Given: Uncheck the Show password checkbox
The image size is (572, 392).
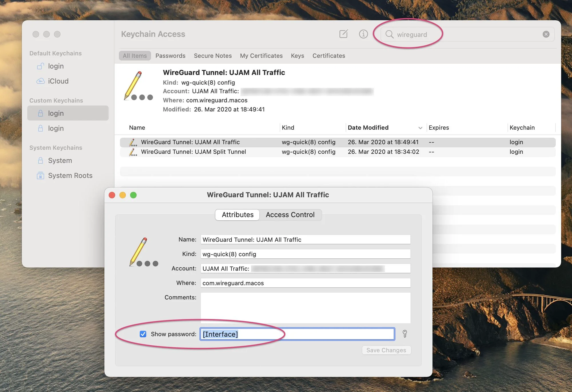Looking at the screenshot, I should point(143,334).
